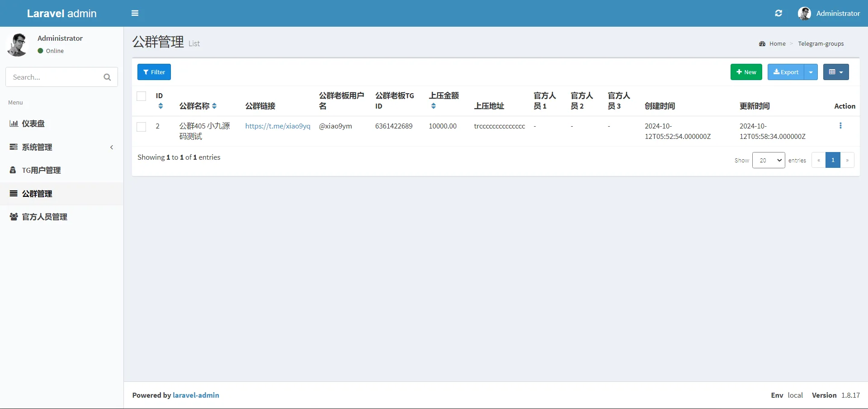Click the blue Filter button
868x409 pixels.
(154, 72)
